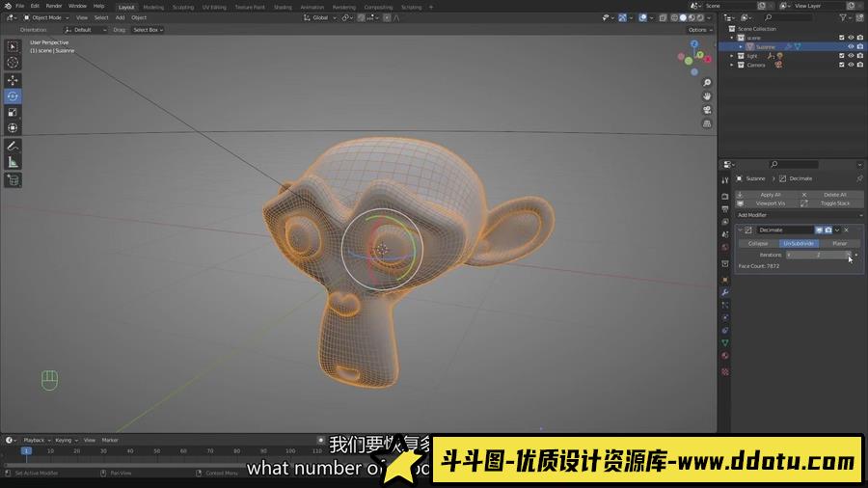
Task: Toggle the camera view icon in viewport
Action: (707, 110)
